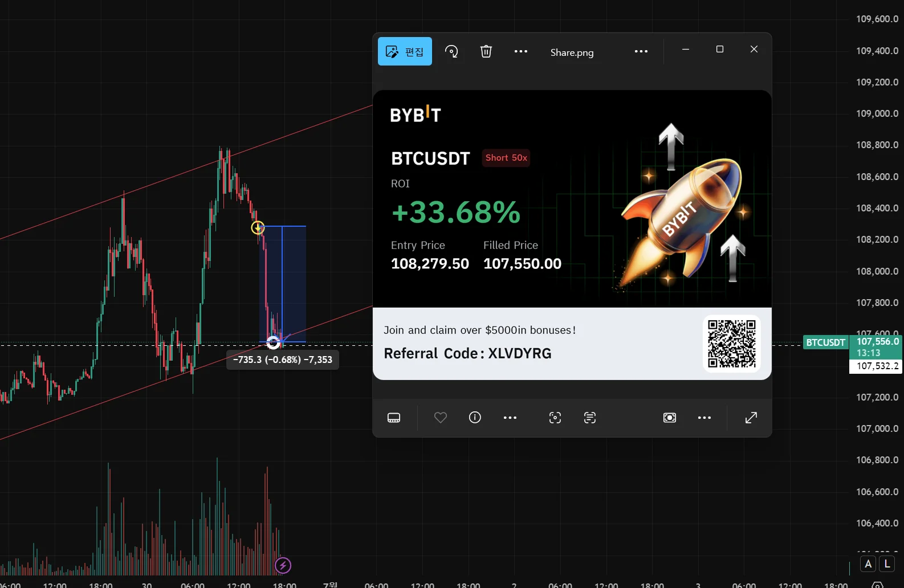Click the purple lightning icon on the chart
904x588 pixels.
tap(283, 565)
